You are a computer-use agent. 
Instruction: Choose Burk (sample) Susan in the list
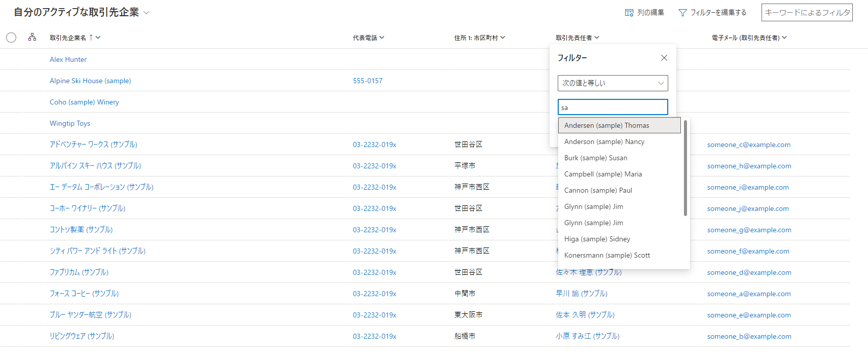pos(620,158)
